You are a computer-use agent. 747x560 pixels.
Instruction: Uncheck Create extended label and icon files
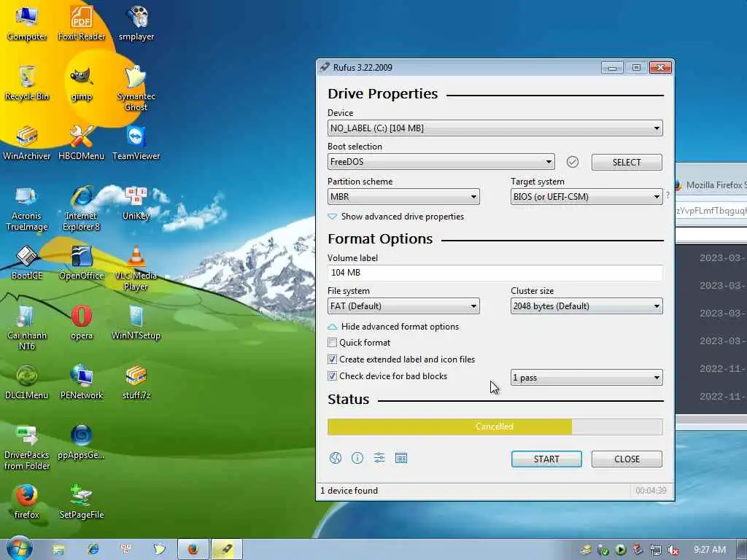pos(332,359)
